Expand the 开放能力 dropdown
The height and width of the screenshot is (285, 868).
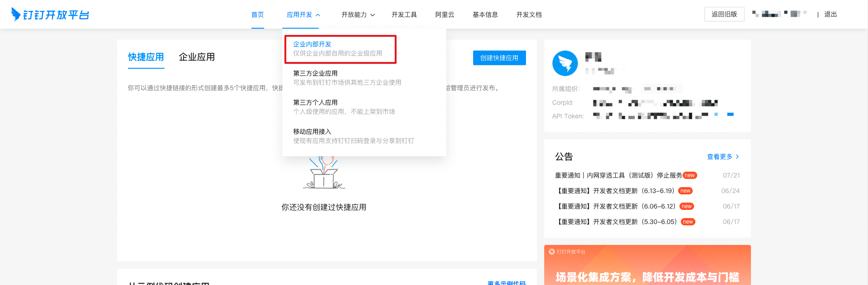(358, 15)
